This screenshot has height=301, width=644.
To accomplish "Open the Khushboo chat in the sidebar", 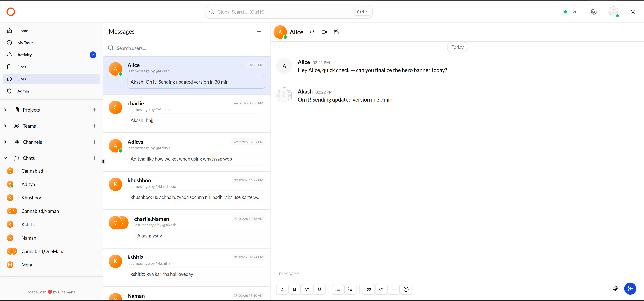I will pyautogui.click(x=32, y=198).
